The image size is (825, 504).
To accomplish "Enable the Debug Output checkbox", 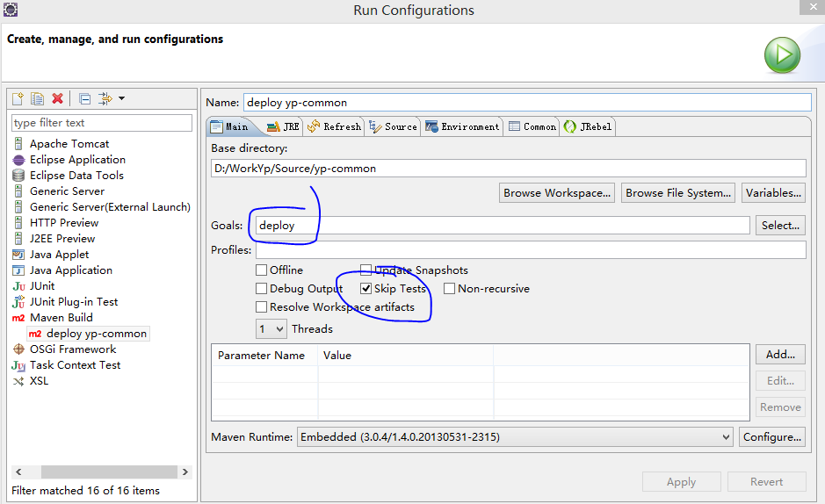I will [261, 289].
